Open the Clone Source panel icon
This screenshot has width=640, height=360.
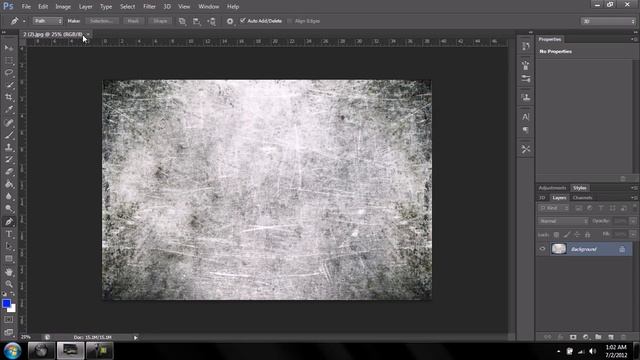point(526,98)
